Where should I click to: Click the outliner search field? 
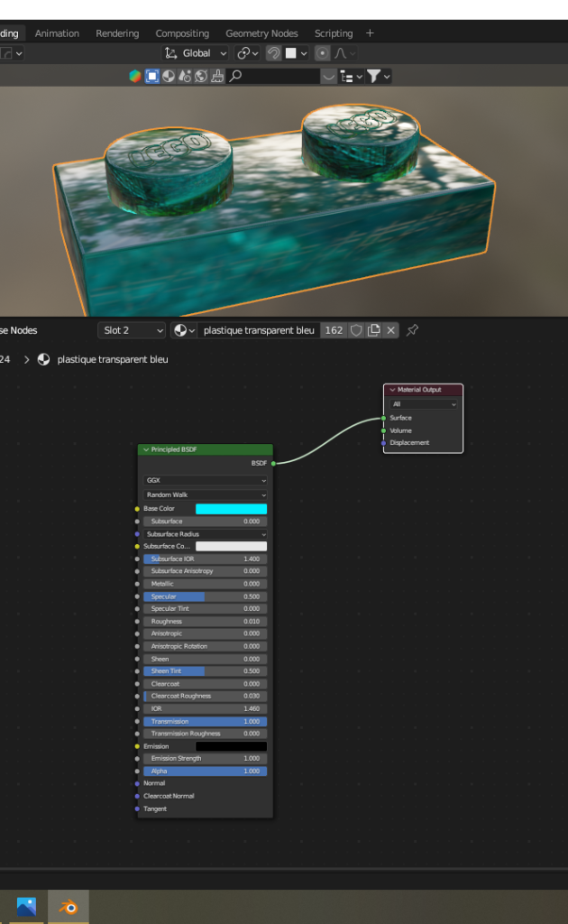point(273,77)
